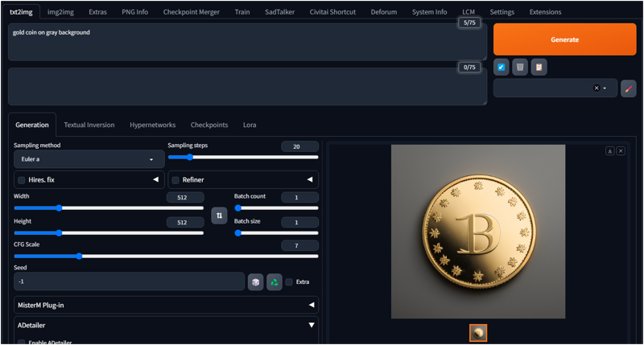Click the download icon above the image
Viewport: 644px width, 345px height.
(610, 150)
